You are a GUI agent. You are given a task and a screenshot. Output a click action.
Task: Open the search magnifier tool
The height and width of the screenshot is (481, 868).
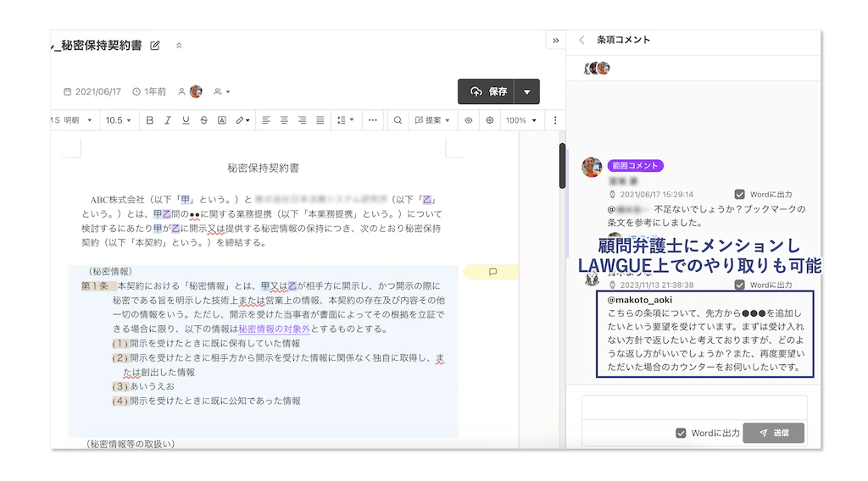398,120
